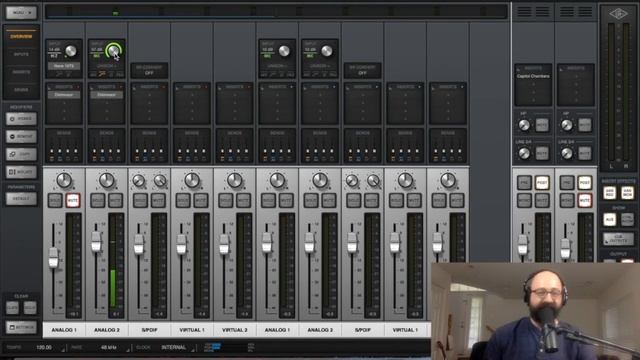Open the Neve 1073 Unison slot
This screenshot has width=640, height=360.
tap(64, 66)
